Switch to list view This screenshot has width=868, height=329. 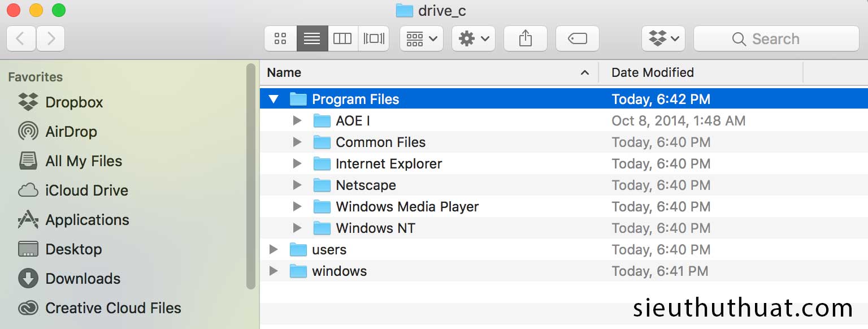[x=312, y=38]
